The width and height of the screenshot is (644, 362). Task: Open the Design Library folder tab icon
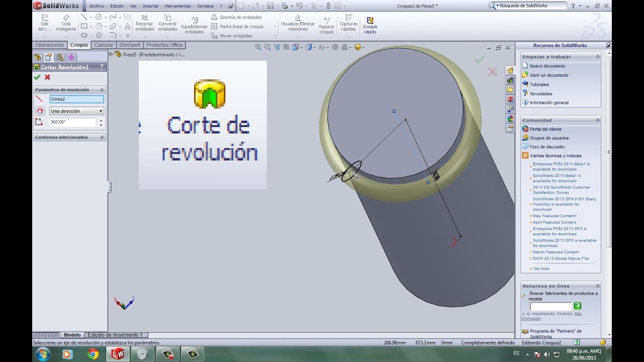point(510,89)
